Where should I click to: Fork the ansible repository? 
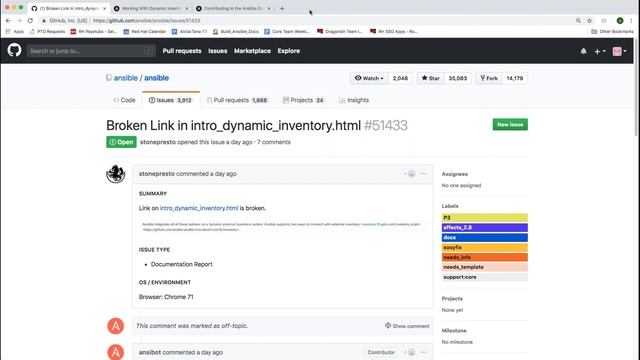[x=489, y=78]
